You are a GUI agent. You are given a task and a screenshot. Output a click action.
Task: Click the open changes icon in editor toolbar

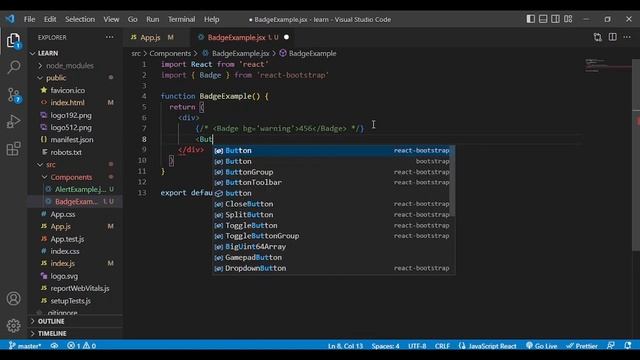tap(598, 37)
